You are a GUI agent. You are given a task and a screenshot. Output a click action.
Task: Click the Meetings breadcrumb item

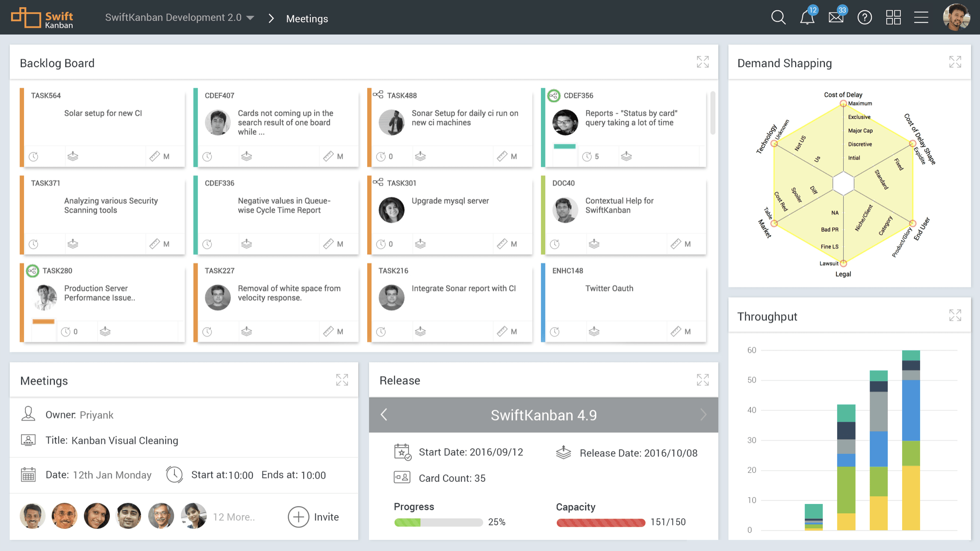(307, 18)
